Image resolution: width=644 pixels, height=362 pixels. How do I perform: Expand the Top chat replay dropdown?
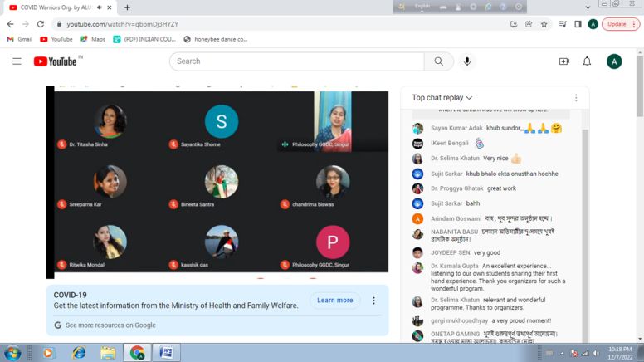point(442,98)
